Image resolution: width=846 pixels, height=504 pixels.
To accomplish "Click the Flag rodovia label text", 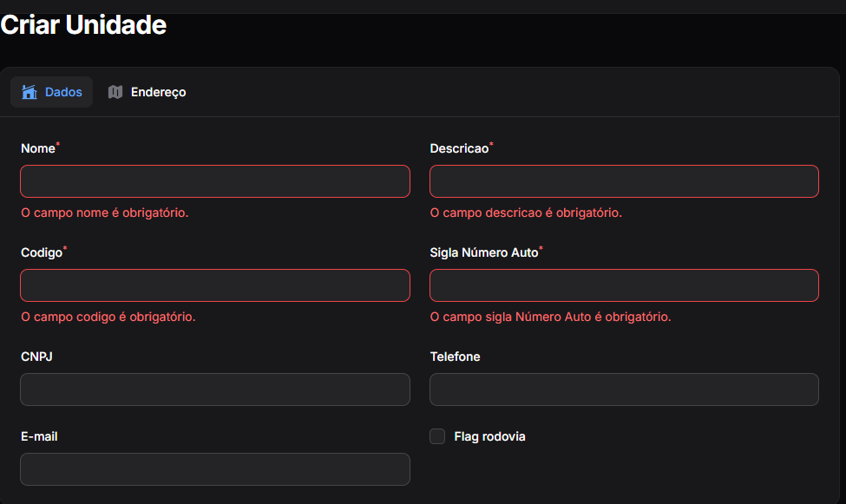I will pos(489,436).
